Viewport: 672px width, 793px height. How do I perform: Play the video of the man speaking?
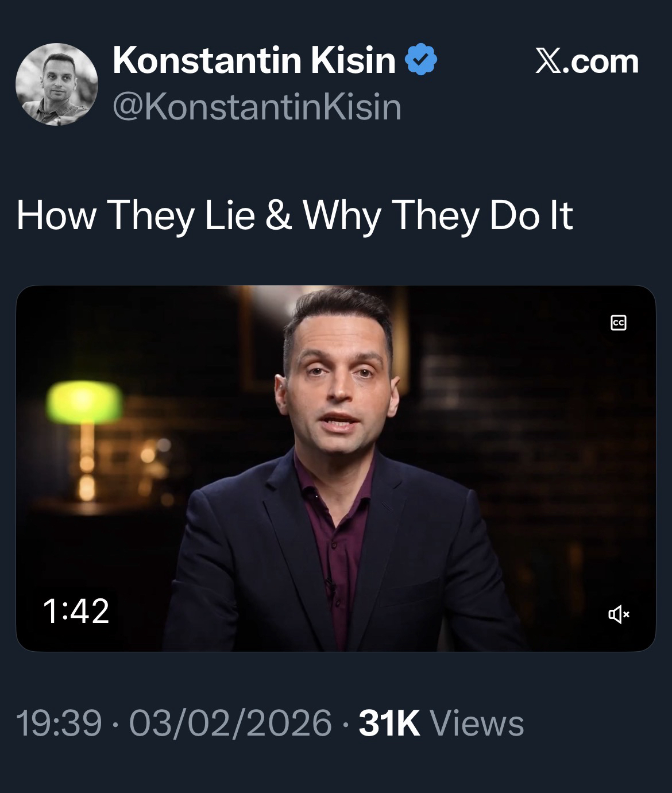click(335, 468)
